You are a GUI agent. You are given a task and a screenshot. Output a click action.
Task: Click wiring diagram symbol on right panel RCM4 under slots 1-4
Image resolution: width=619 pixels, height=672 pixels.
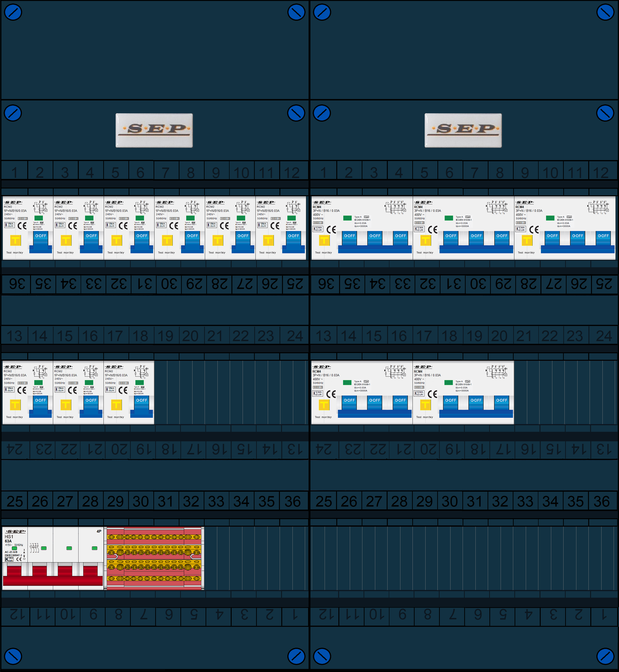(x=395, y=207)
